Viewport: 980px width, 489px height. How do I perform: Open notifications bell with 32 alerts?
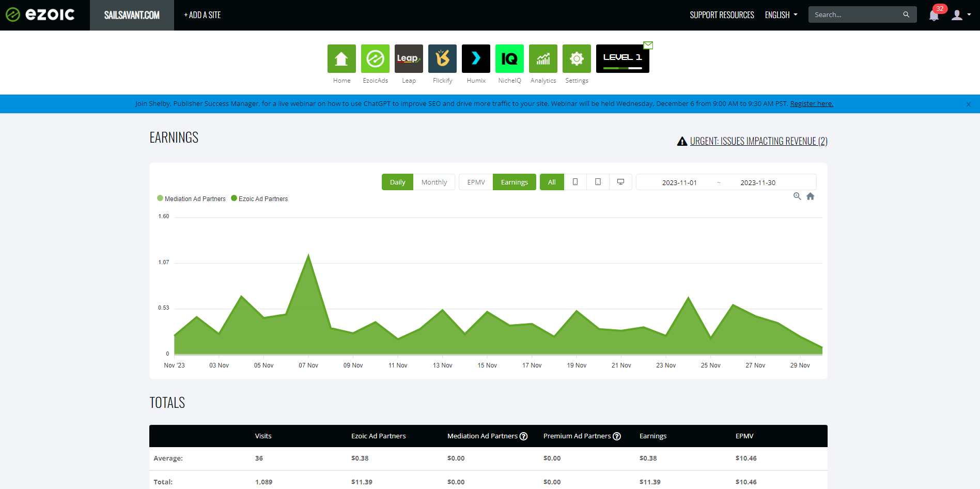pos(934,16)
